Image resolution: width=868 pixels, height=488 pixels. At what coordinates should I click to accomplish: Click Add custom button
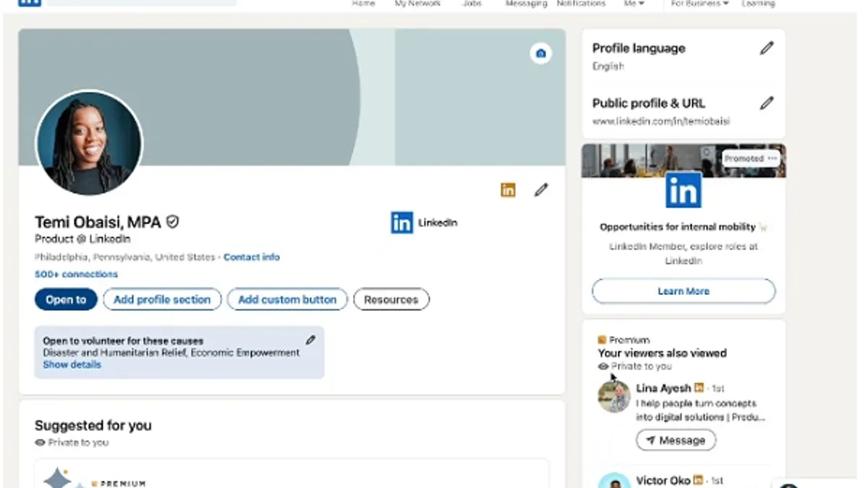[287, 299]
